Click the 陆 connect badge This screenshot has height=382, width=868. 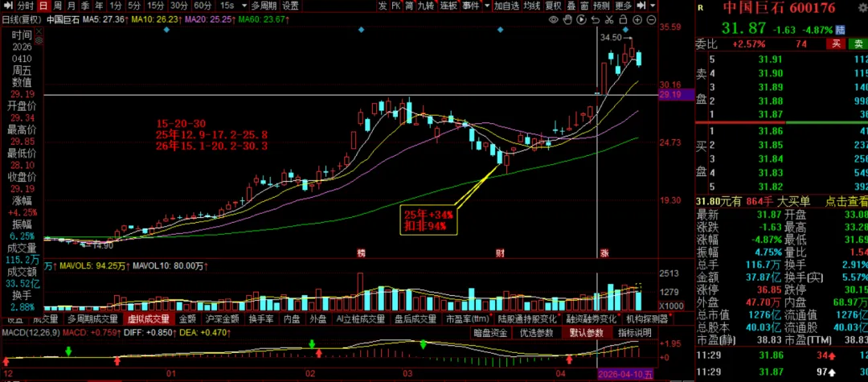pyautogui.click(x=841, y=29)
